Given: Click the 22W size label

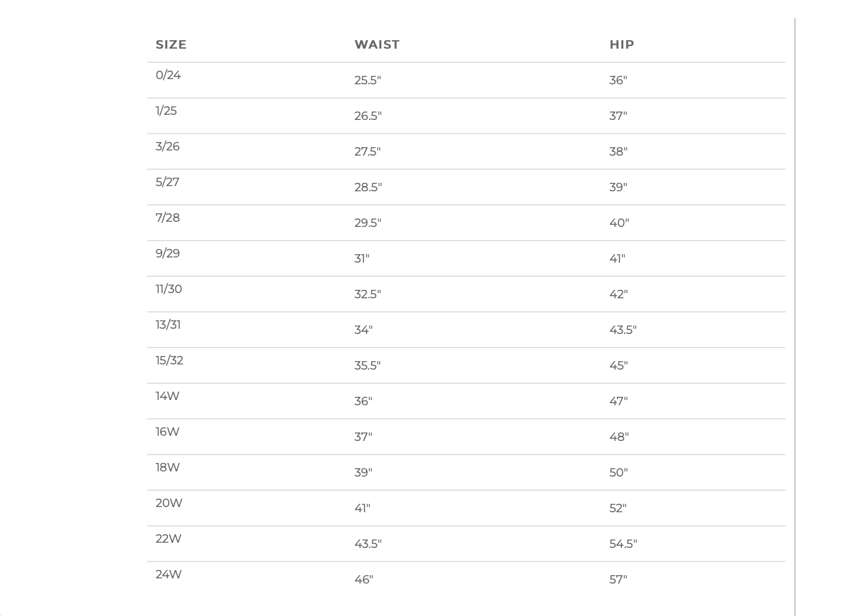Looking at the screenshot, I should tap(168, 539).
